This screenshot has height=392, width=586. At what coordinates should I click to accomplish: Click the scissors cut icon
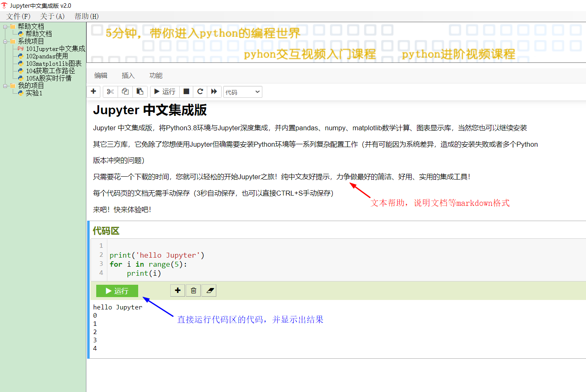pos(110,92)
